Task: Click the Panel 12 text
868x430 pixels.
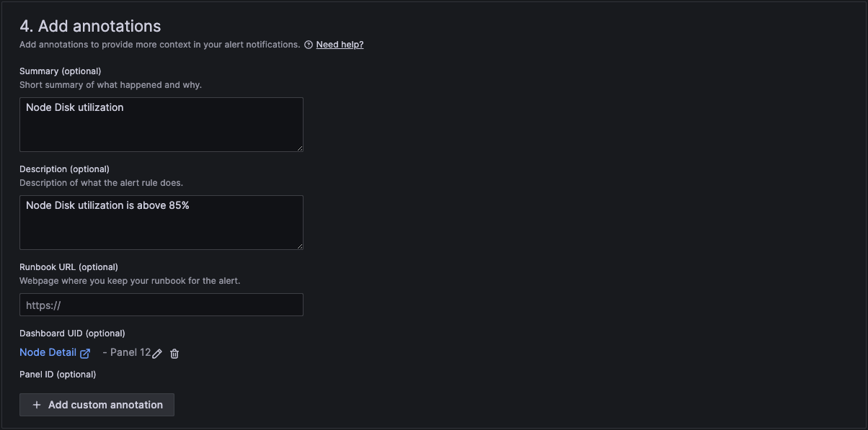Action: click(x=130, y=352)
